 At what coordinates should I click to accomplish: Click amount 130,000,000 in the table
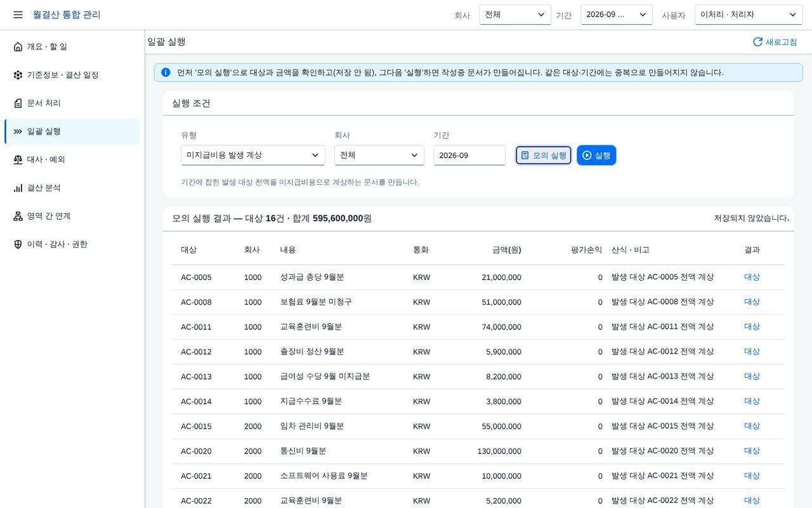[x=499, y=451]
